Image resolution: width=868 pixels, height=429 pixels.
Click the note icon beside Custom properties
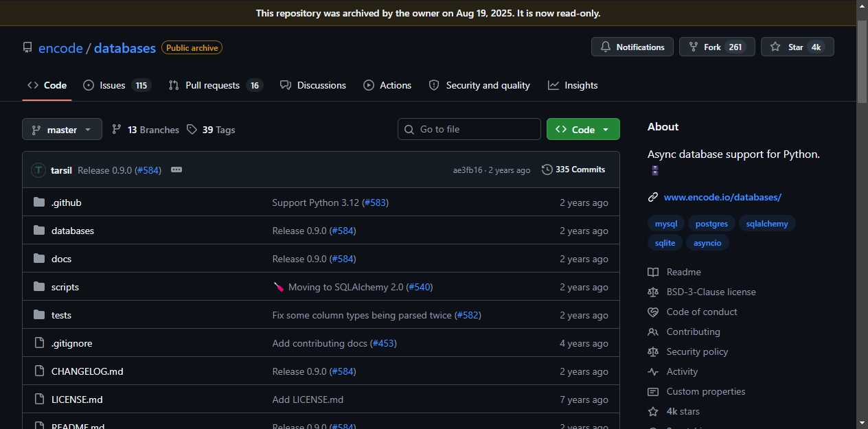(x=653, y=391)
